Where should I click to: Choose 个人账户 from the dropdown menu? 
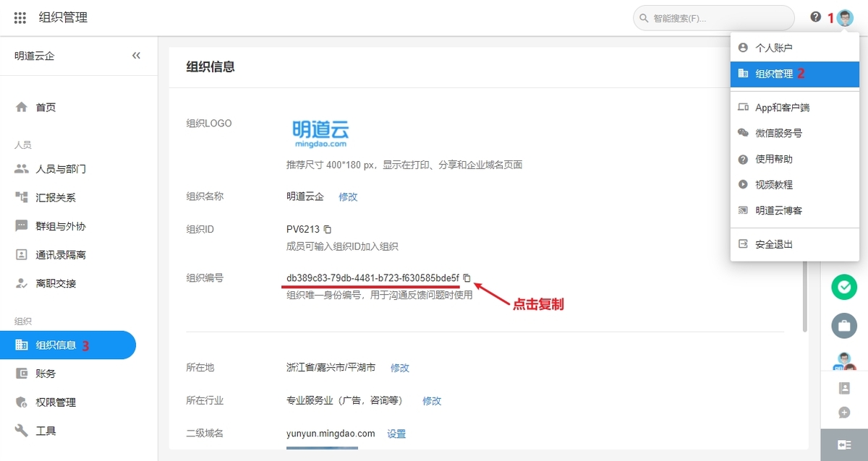[x=795, y=48]
